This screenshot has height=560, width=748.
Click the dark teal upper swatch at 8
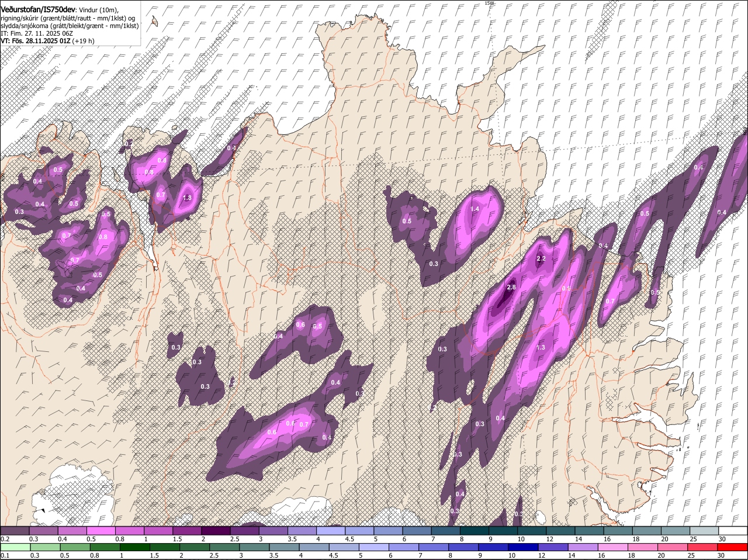point(475,531)
